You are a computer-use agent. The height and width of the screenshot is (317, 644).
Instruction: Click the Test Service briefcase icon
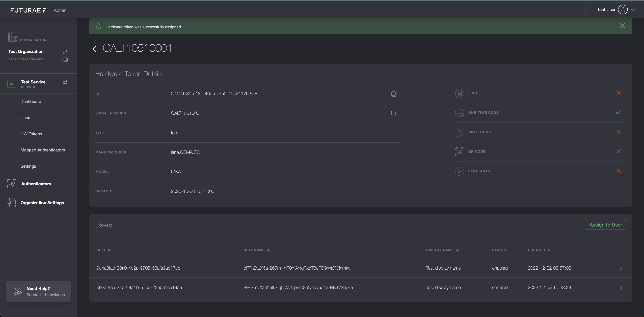tap(12, 84)
